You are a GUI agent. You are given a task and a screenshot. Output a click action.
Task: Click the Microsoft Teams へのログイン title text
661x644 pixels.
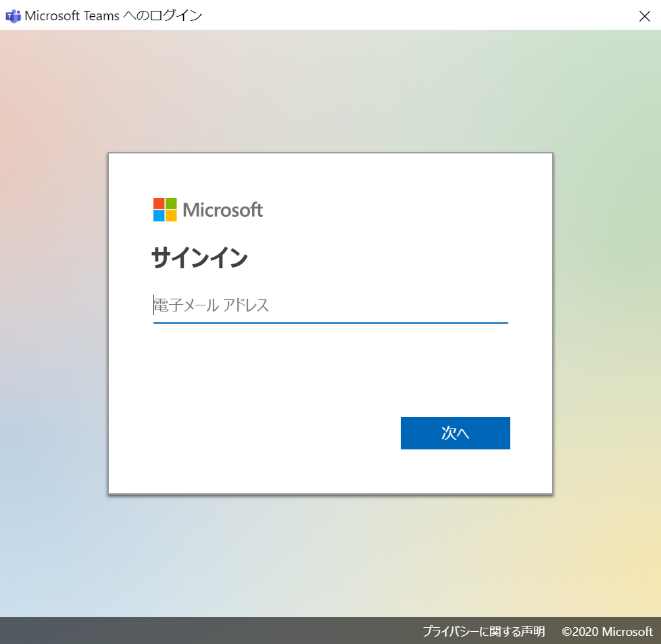(114, 16)
